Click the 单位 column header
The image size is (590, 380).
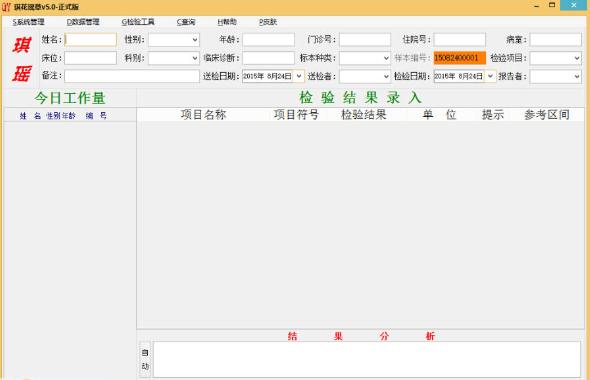click(x=439, y=115)
